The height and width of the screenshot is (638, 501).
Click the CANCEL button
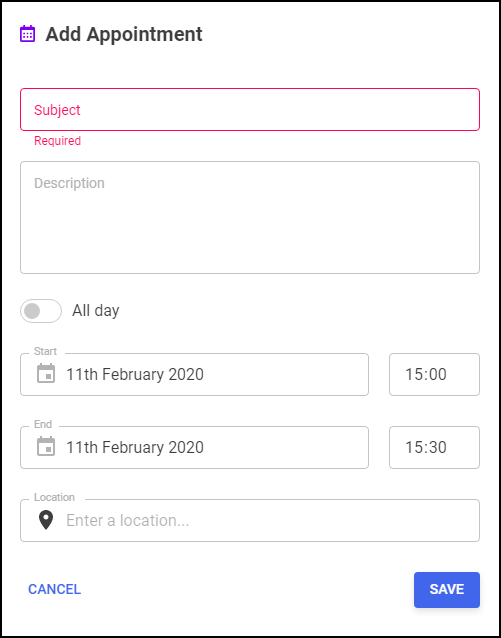point(55,590)
